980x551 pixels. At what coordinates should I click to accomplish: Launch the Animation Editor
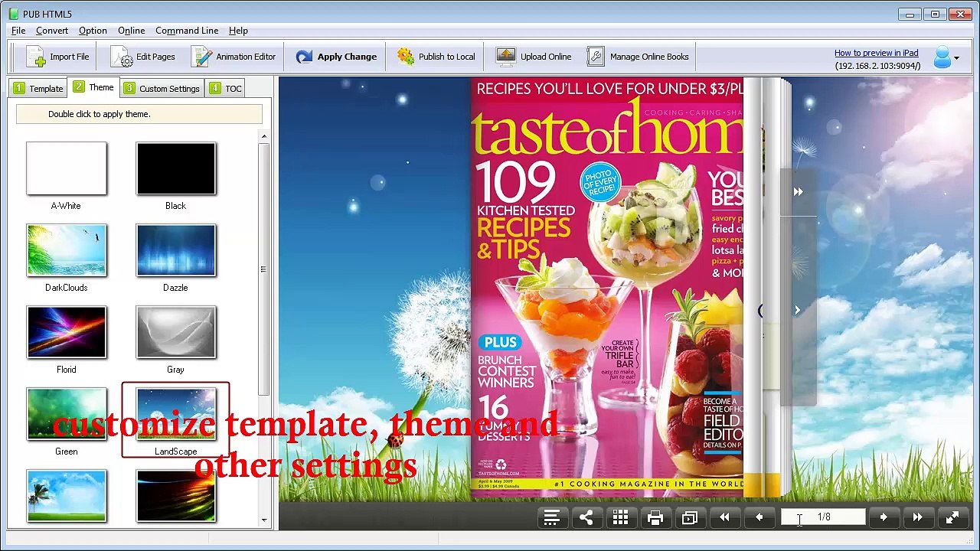(x=234, y=57)
